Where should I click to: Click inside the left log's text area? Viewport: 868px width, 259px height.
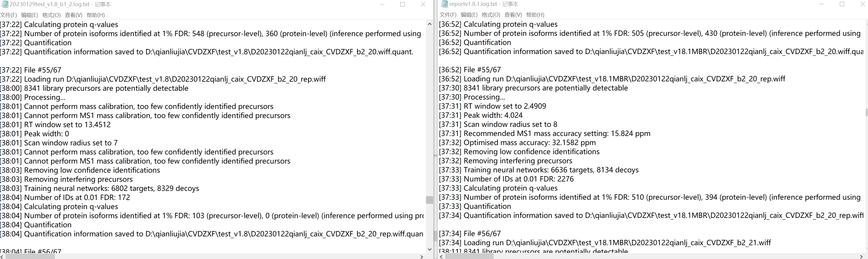[x=202, y=135]
